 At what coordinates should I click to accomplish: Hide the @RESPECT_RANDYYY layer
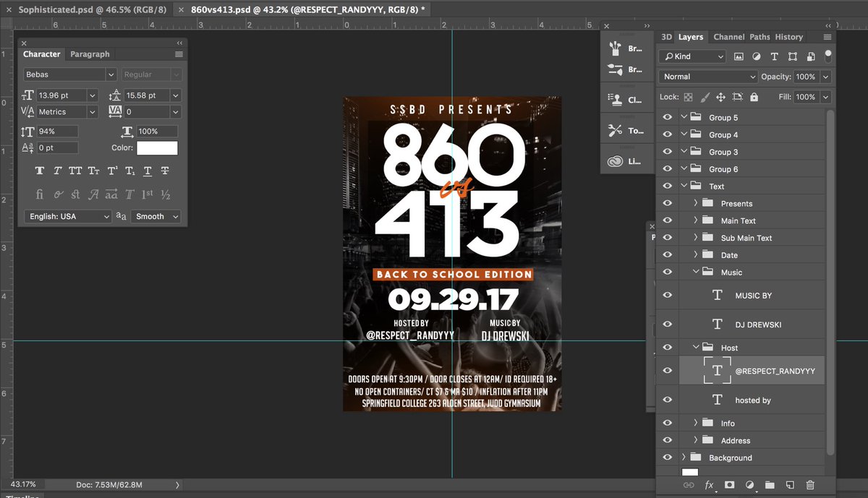(667, 370)
